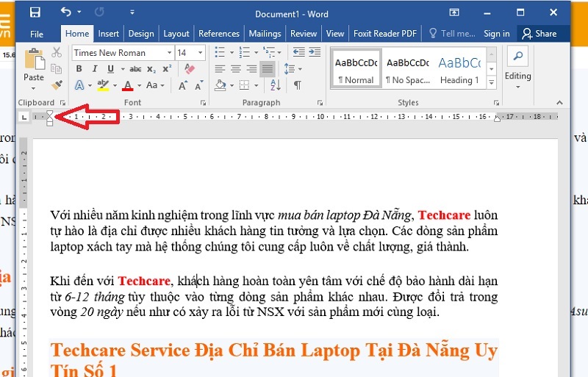Increase font size
This screenshot has width=588, height=377.
click(182, 85)
